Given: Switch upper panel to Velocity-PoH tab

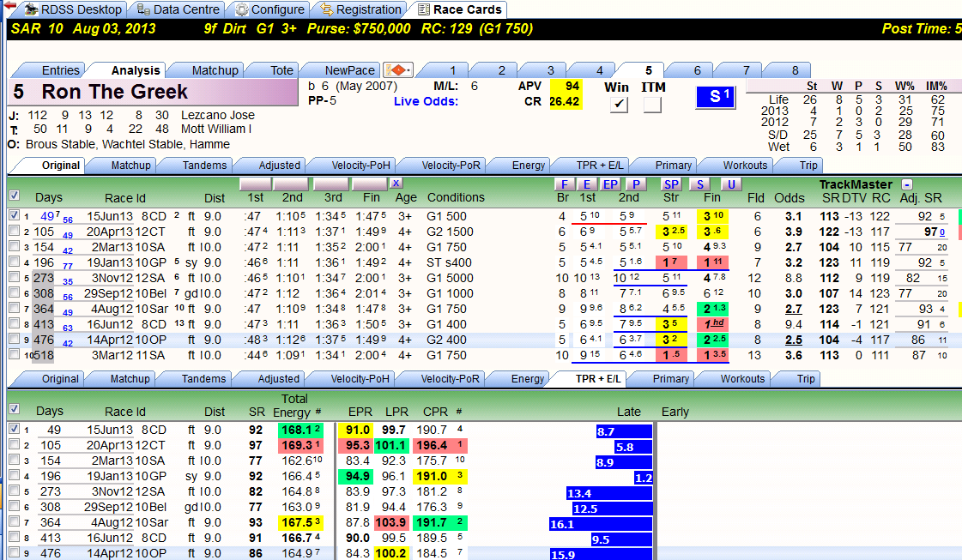Looking at the screenshot, I should (x=360, y=165).
